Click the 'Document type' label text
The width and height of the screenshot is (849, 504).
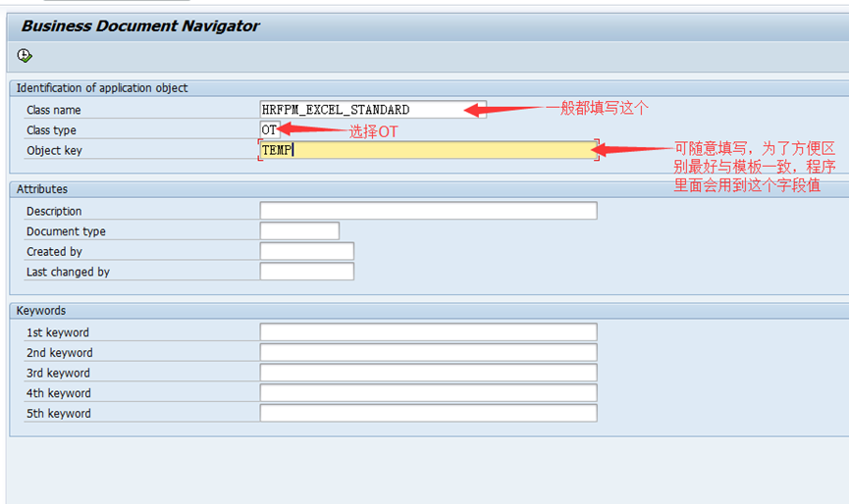pos(66,231)
